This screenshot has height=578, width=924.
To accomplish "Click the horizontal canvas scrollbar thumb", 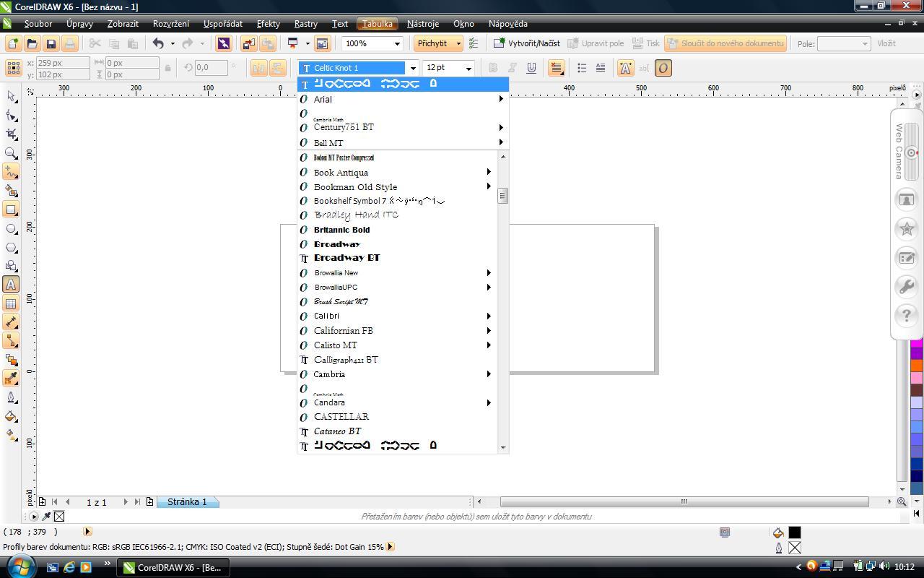I will [x=684, y=501].
